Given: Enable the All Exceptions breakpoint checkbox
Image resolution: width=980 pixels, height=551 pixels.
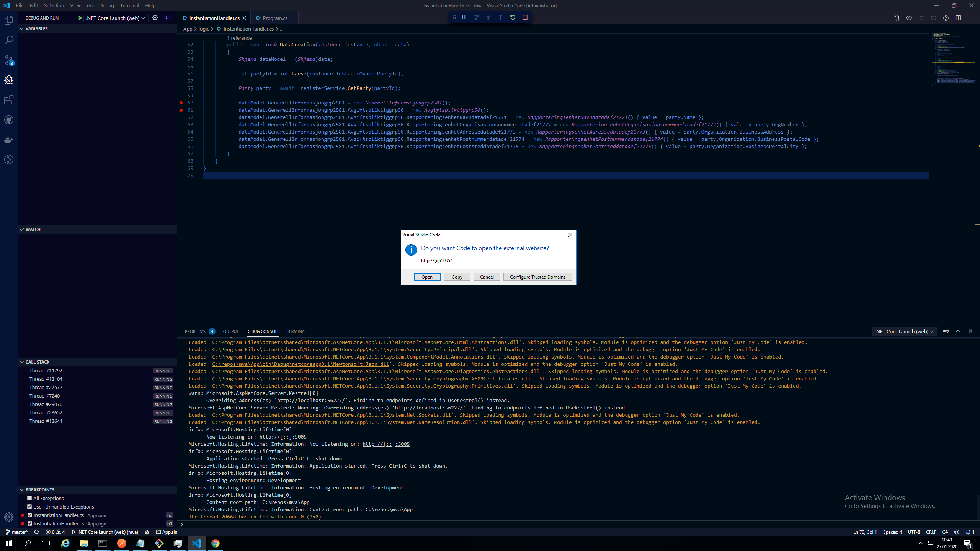Looking at the screenshot, I should pyautogui.click(x=29, y=498).
